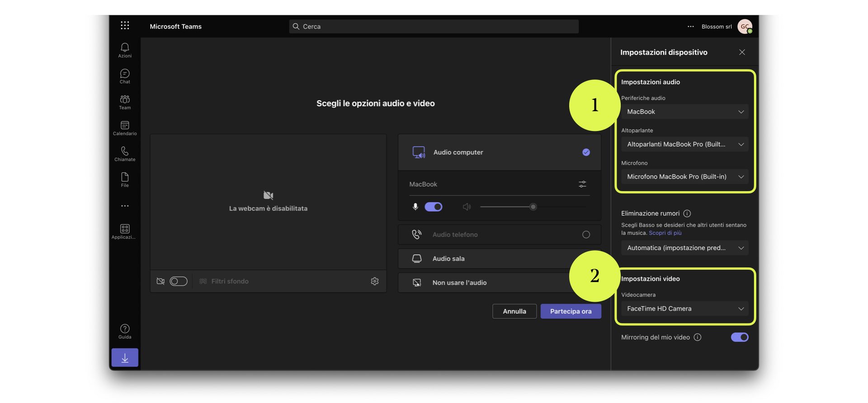Screen dimensions: 868x403
Task: Adjust the speaker volume slider
Action: click(x=533, y=207)
